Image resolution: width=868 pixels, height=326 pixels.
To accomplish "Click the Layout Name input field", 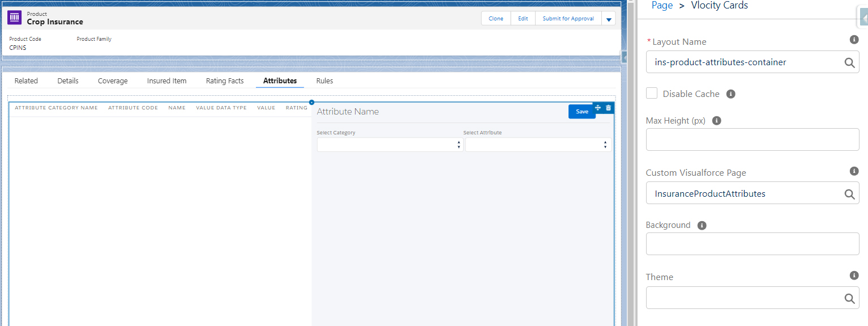I will (752, 62).
